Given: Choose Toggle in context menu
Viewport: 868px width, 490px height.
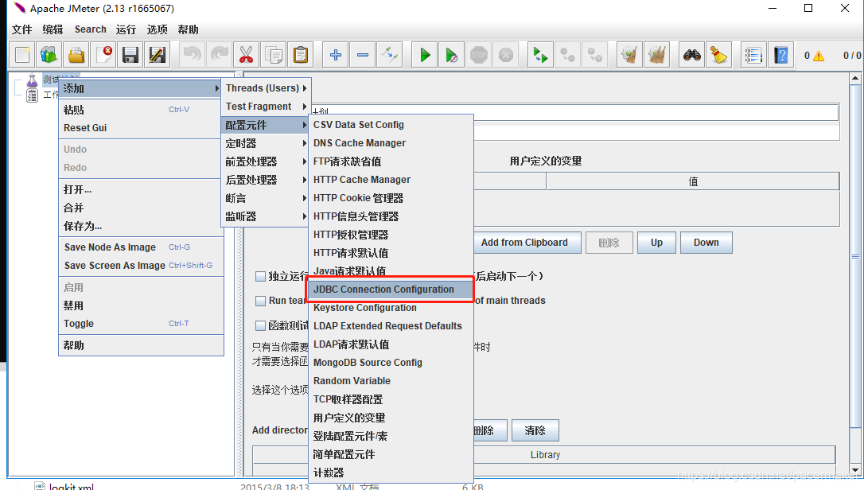Looking at the screenshot, I should pyautogui.click(x=141, y=323).
